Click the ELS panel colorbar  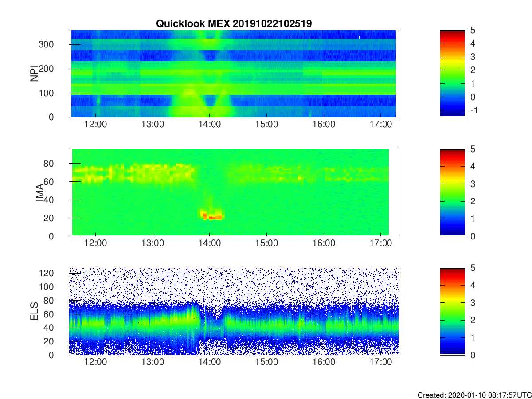click(452, 311)
